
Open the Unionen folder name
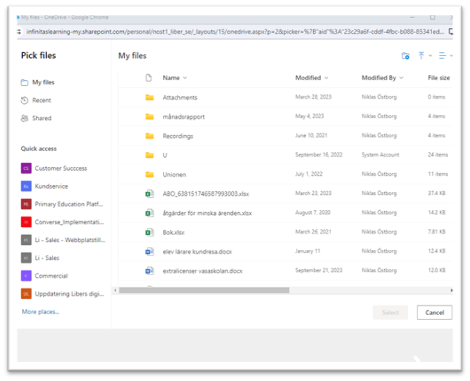[174, 174]
